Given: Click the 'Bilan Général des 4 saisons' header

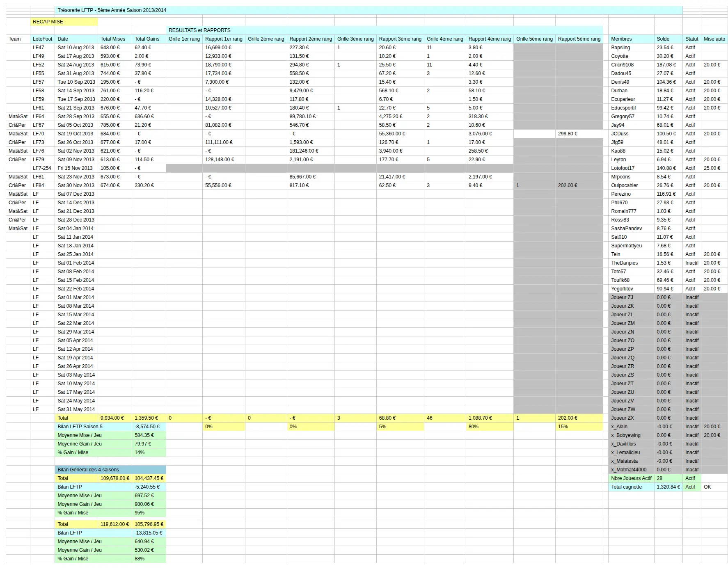Looking at the screenshot, I should tap(110, 470).
